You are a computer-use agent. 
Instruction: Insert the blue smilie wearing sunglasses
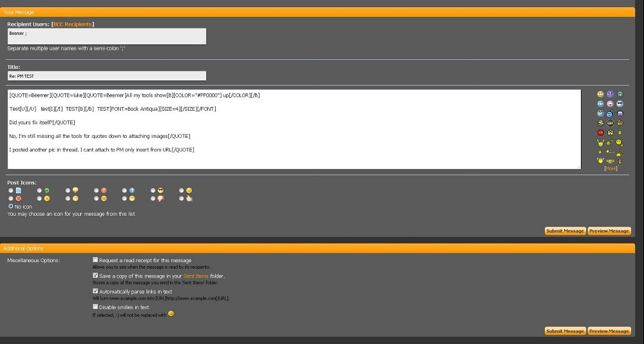tap(620, 104)
